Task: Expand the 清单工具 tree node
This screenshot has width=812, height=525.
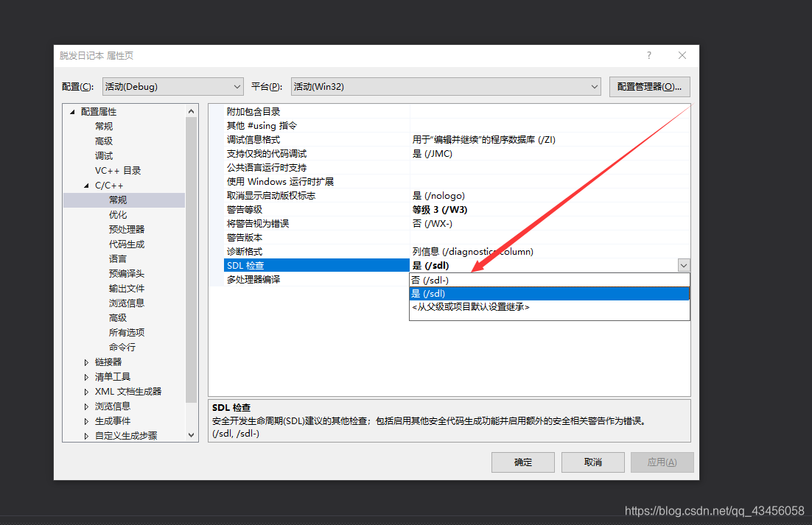Action: pyautogui.click(x=86, y=377)
